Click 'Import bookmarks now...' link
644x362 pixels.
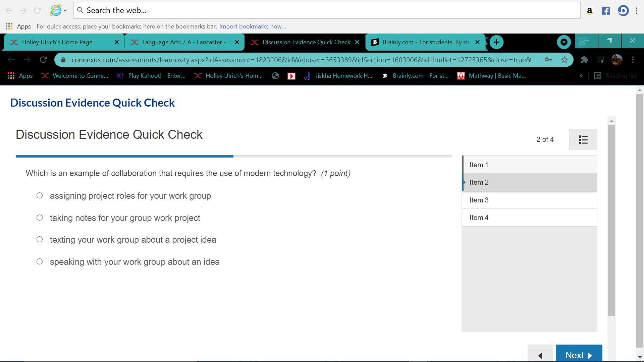tap(252, 26)
